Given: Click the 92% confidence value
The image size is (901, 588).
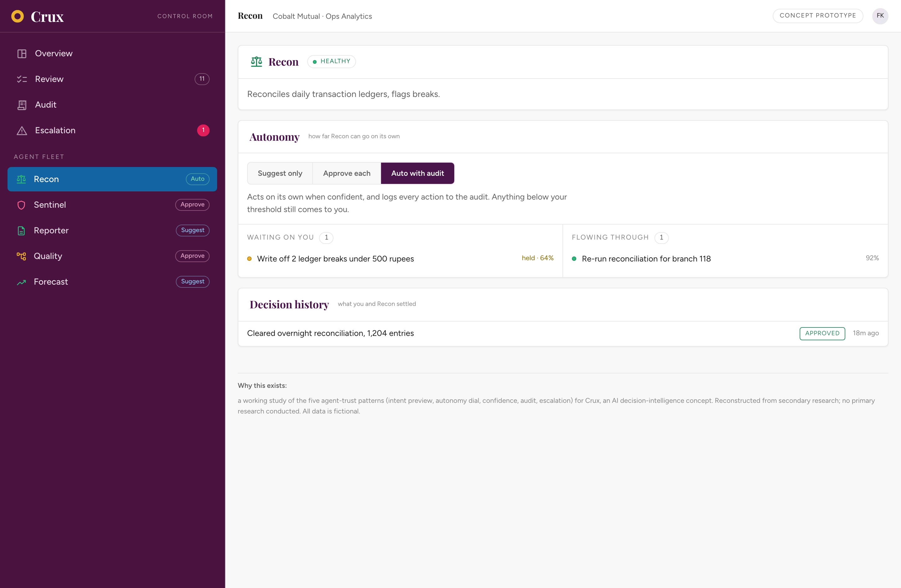Looking at the screenshot, I should click(x=872, y=258).
